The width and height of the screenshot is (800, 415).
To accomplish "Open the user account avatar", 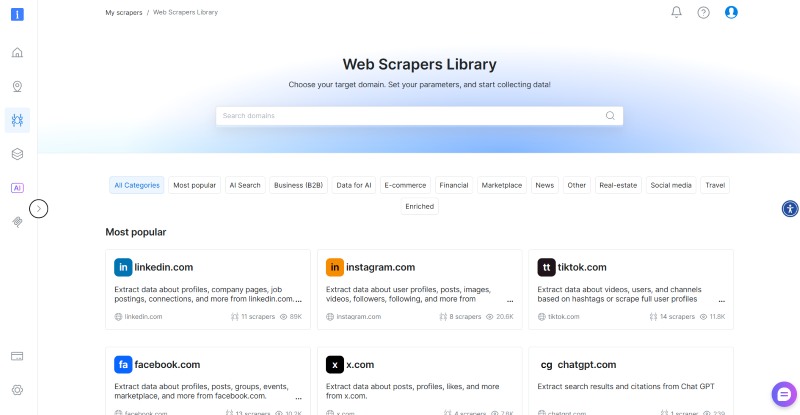I will coord(731,12).
